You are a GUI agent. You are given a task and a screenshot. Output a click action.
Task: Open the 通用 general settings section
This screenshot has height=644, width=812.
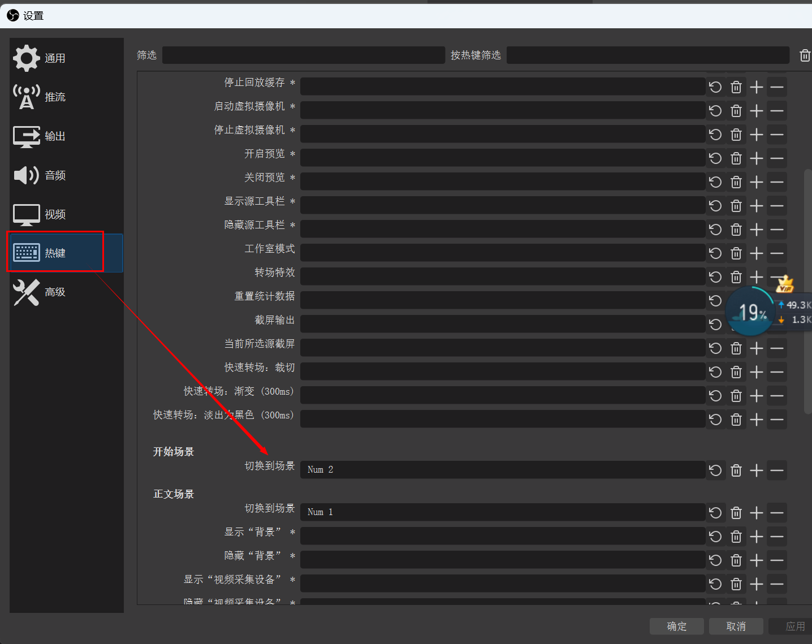tap(67, 58)
